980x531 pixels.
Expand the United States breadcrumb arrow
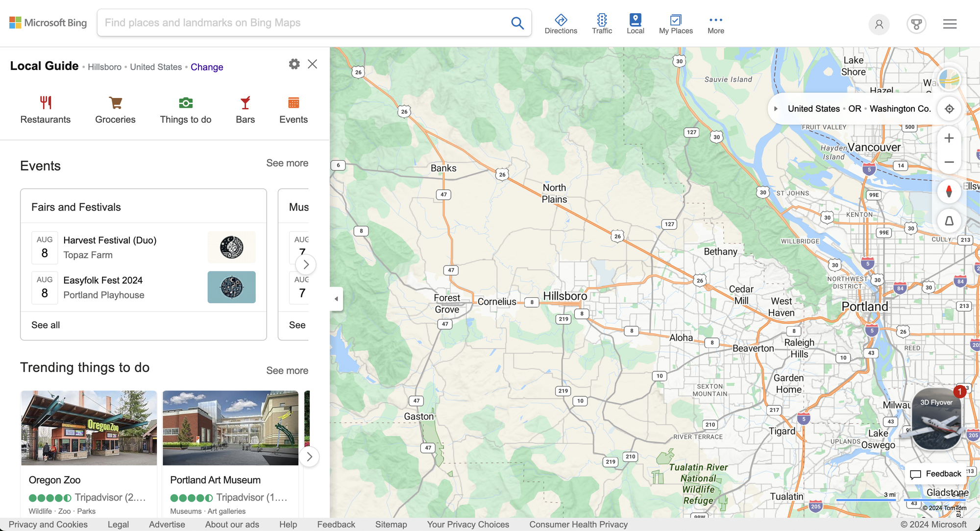tap(776, 109)
